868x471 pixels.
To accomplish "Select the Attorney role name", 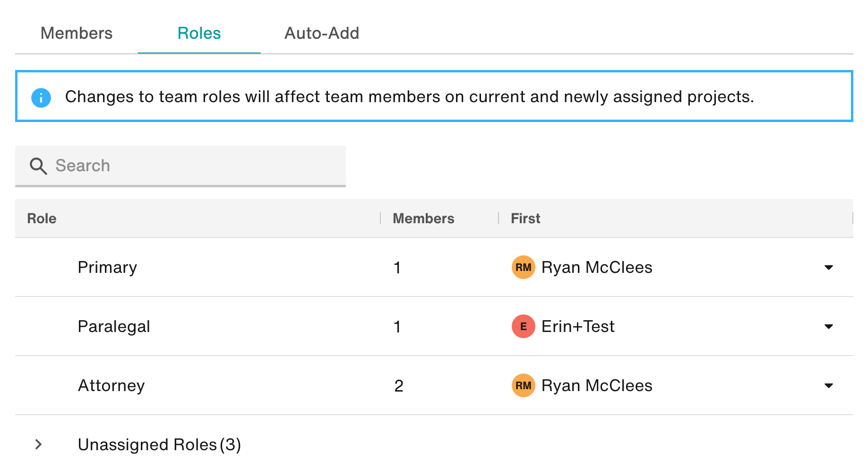I will (x=111, y=386).
